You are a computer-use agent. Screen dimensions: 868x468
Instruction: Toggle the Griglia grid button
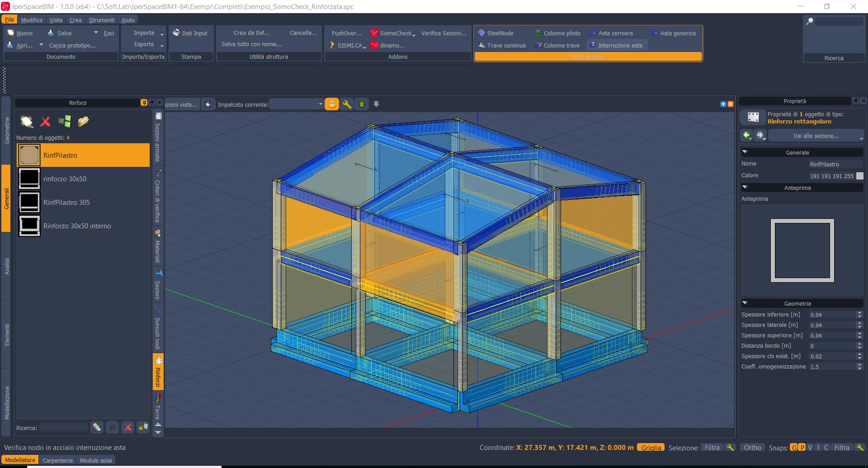(651, 448)
